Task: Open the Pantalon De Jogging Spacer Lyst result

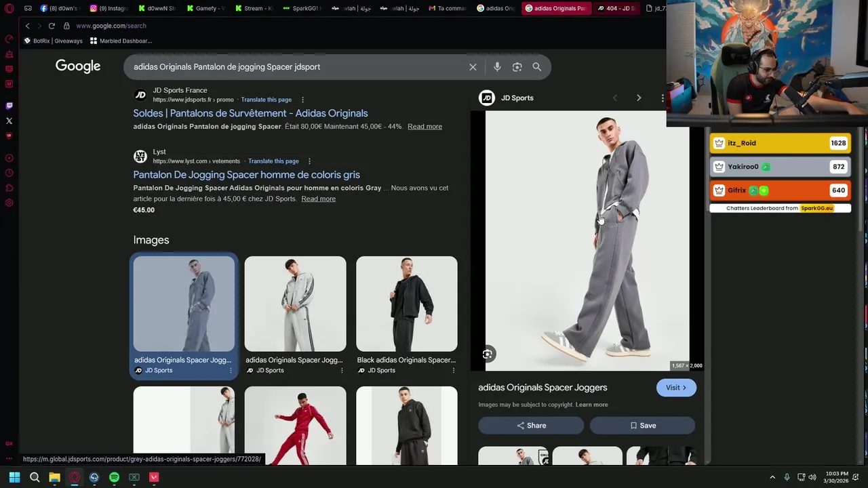Action: [x=246, y=175]
